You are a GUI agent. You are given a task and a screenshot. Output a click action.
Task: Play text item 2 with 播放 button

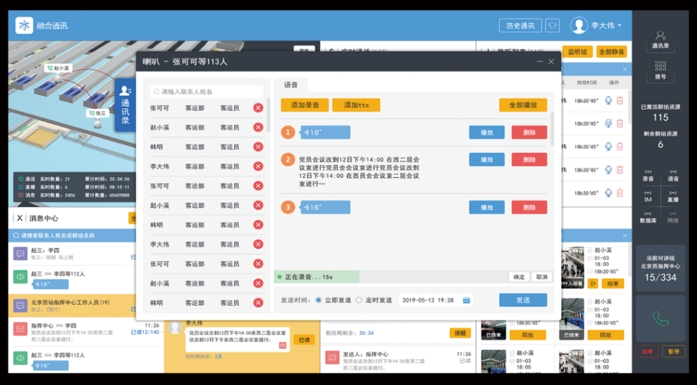point(487,159)
